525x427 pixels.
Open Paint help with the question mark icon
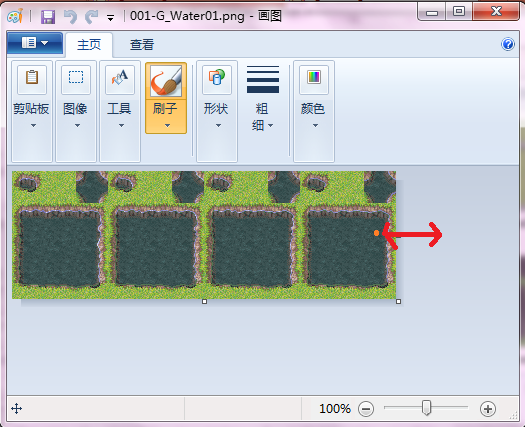(x=508, y=44)
